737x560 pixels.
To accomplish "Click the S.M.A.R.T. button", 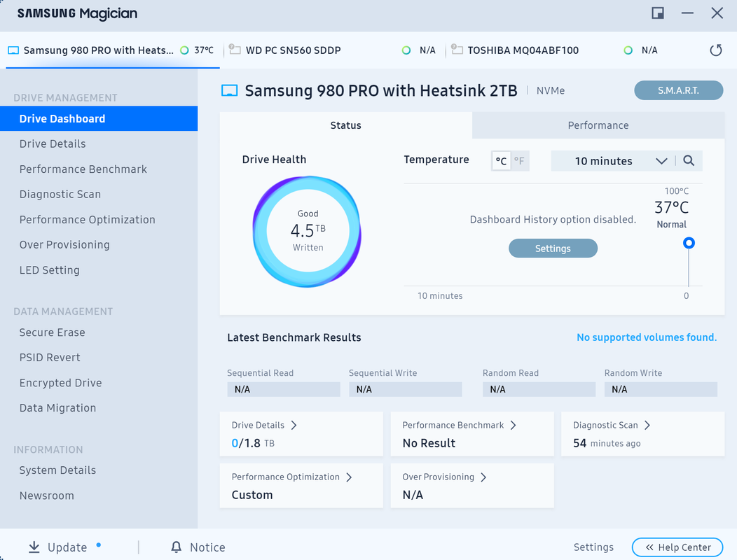I will 678,90.
